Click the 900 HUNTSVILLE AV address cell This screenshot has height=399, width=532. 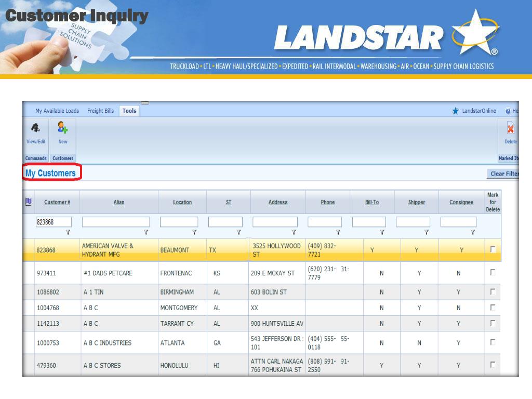coord(277,323)
